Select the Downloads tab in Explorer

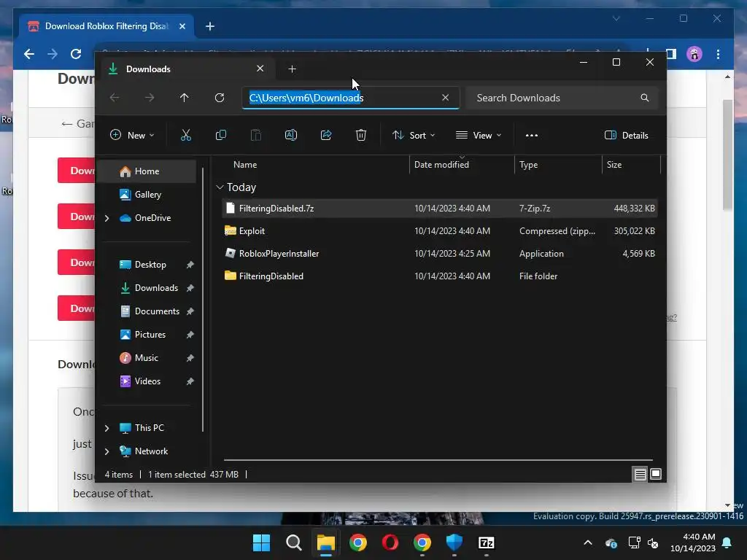point(186,69)
